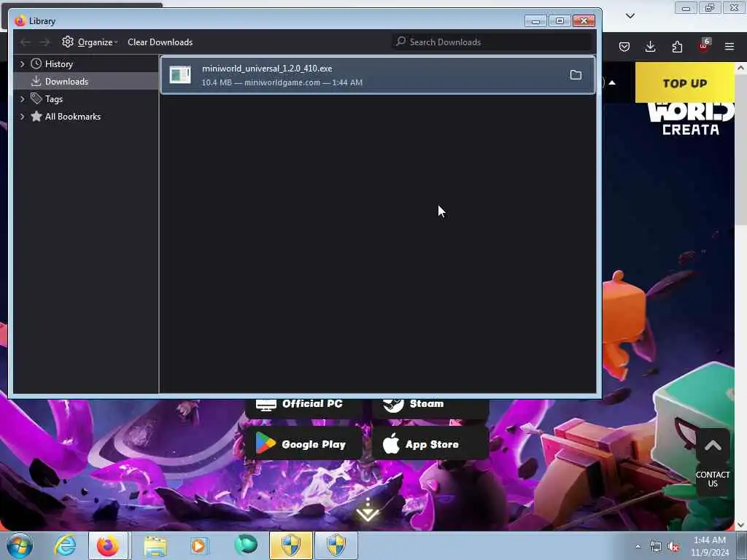Click the taskbar clock 1:44 AM
The image size is (747, 560).
click(710, 546)
